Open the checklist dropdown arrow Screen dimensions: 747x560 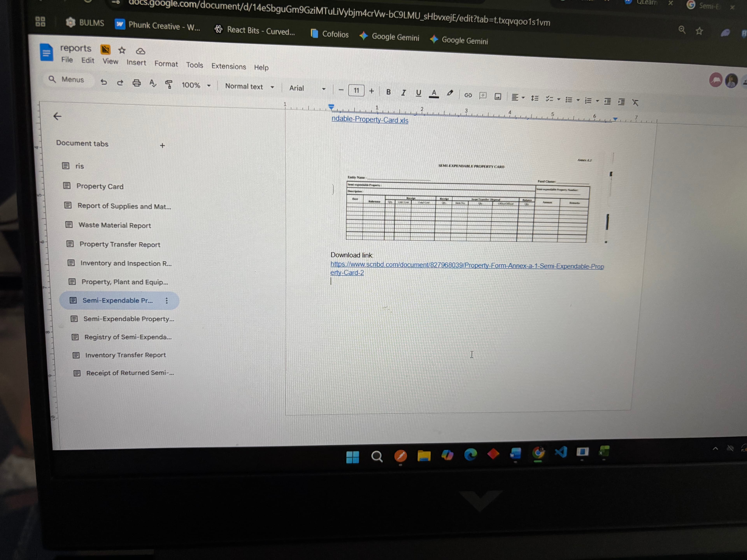558,100
